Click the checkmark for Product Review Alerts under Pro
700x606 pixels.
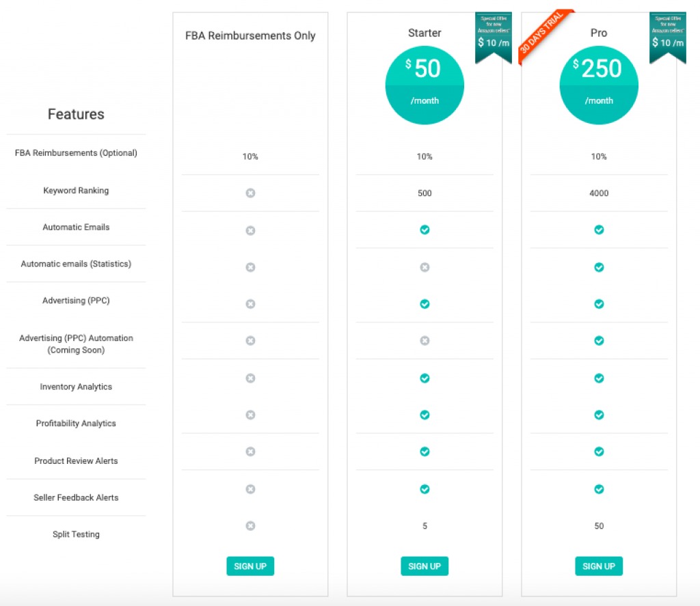[x=599, y=452]
